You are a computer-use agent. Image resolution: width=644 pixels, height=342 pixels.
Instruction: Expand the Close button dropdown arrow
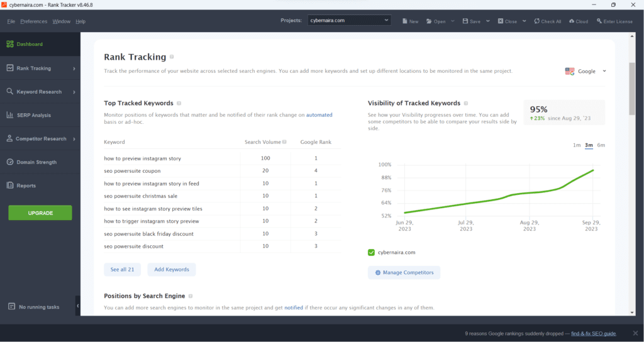524,21
